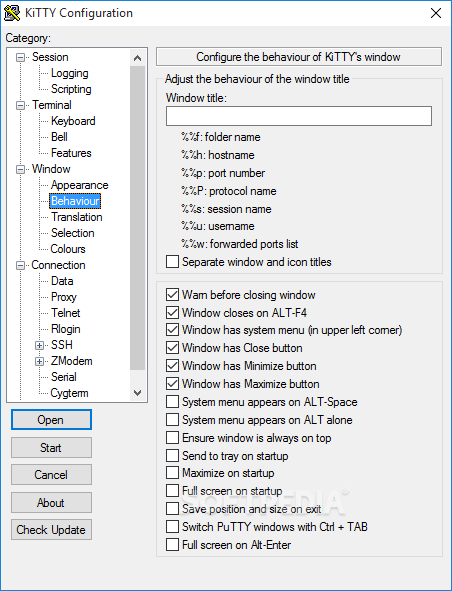Collapse the Terminal tree node

pos(20,105)
